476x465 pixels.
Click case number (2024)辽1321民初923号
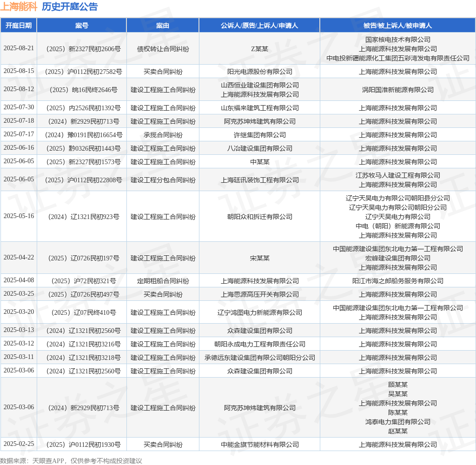(82, 217)
